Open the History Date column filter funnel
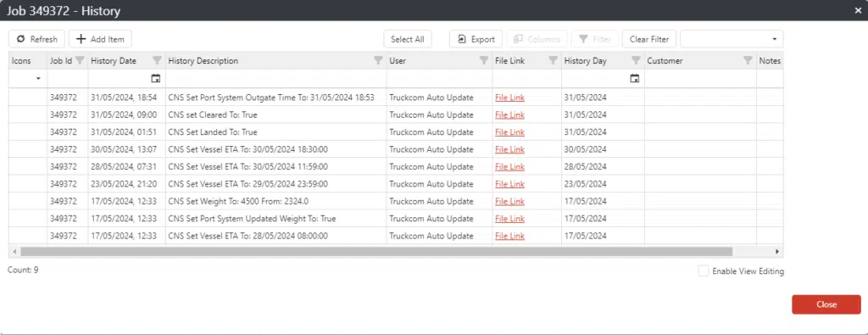 [x=157, y=60]
